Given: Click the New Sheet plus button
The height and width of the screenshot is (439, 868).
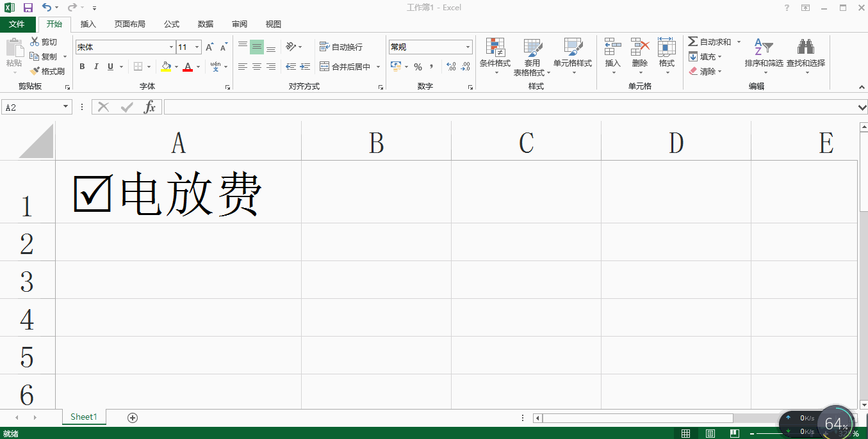Looking at the screenshot, I should (x=132, y=417).
